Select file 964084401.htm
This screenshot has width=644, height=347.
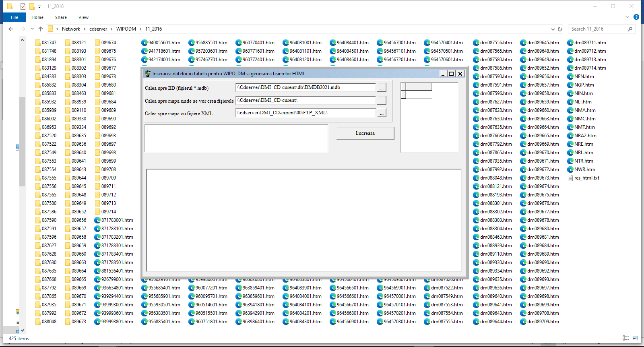349,43
